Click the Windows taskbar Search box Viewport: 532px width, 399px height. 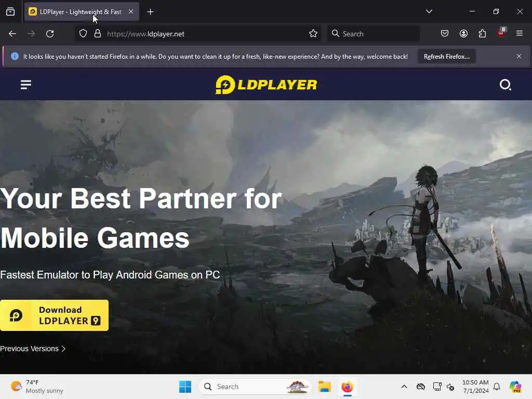coord(255,387)
